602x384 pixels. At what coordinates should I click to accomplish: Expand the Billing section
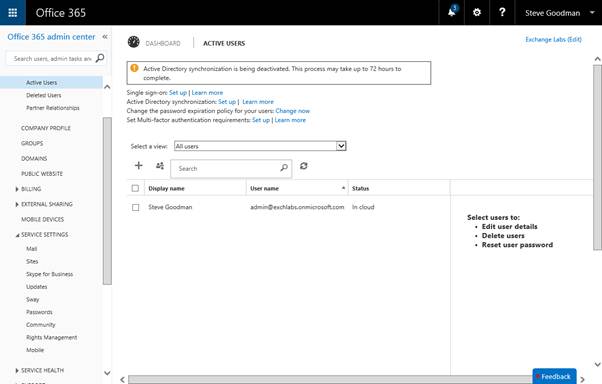coord(17,189)
